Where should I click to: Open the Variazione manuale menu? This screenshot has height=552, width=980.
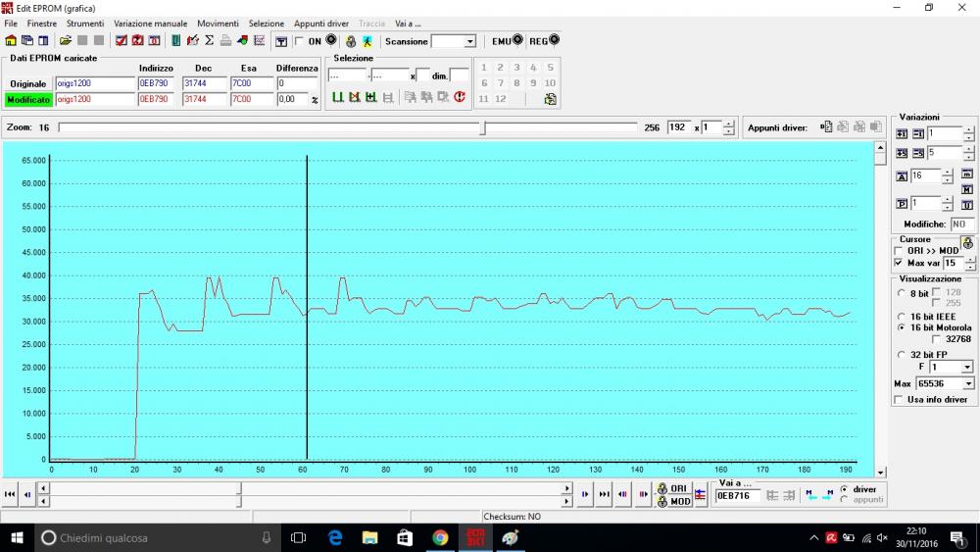click(x=150, y=24)
